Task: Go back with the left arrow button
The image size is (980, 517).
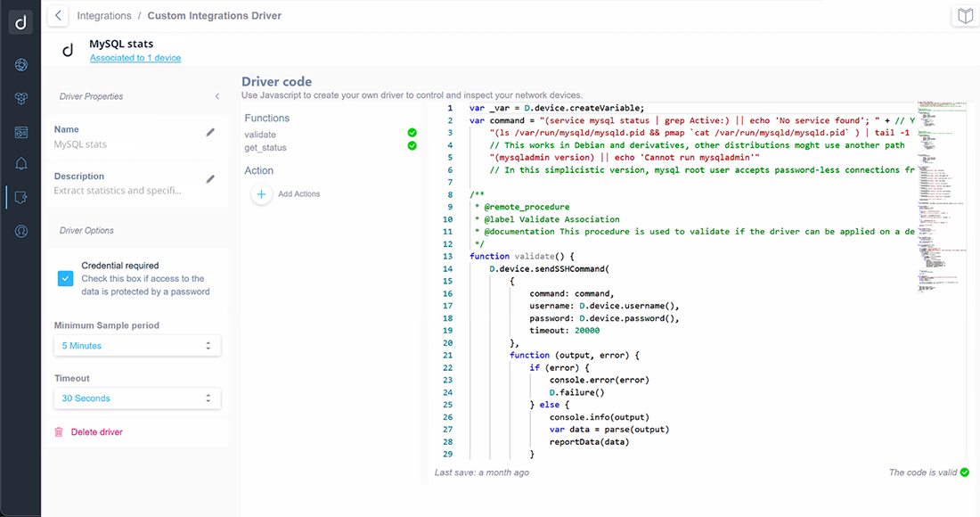Action: tap(58, 16)
